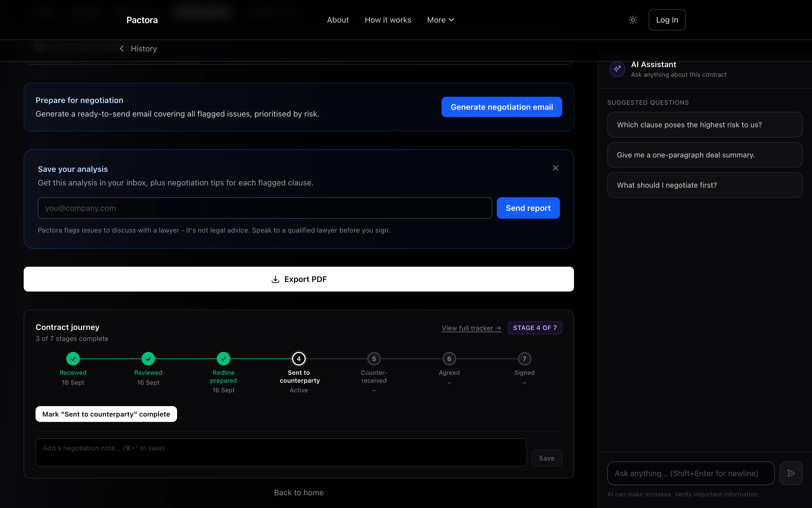
Task: Open View full tracker link
Action: (x=471, y=328)
